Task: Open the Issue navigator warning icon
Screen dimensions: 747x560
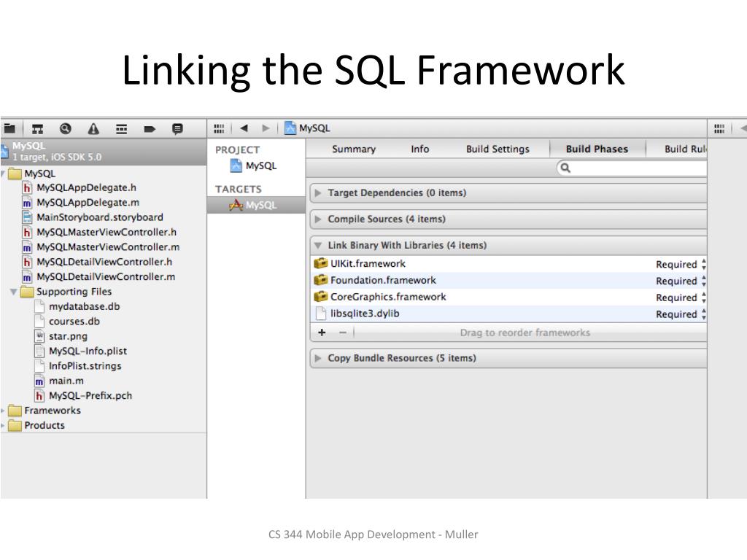Action: coord(93,128)
